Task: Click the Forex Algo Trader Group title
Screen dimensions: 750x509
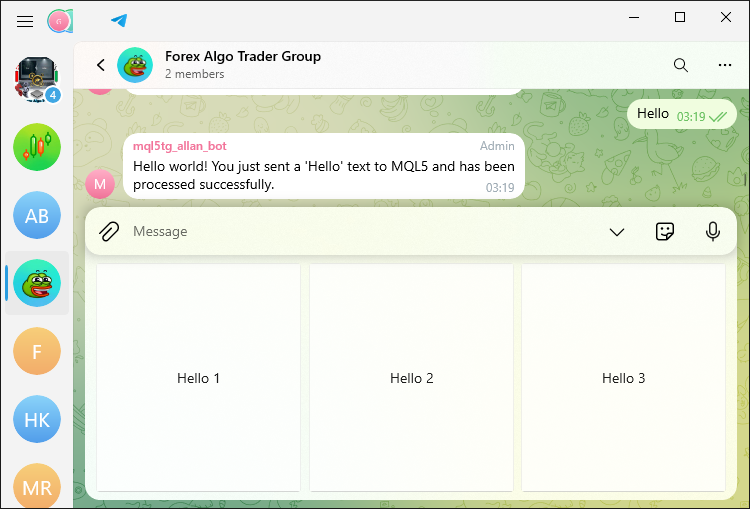Action: pos(243,56)
